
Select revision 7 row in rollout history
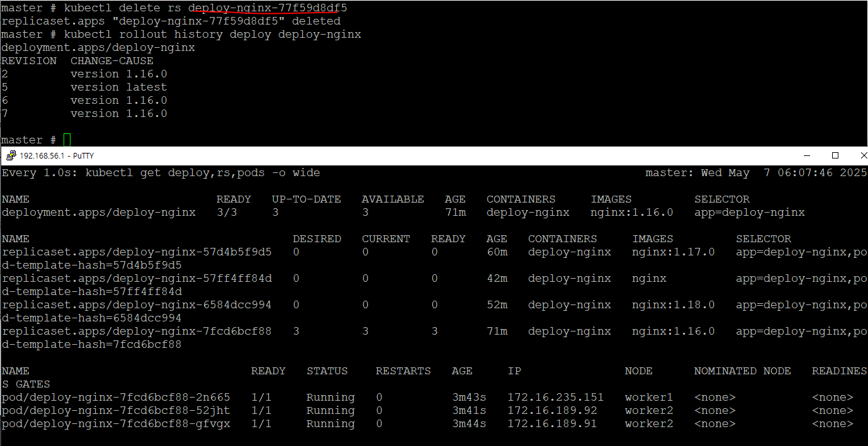pos(84,113)
